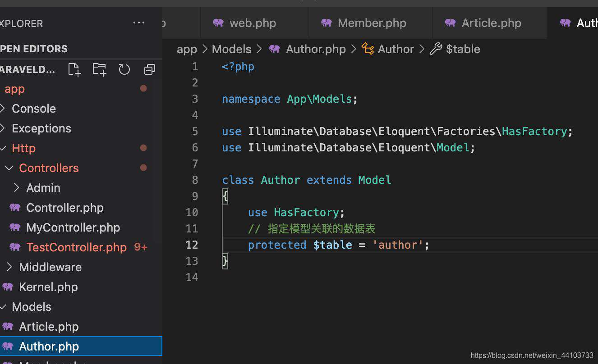Click class Author extends Model line
Viewport: 598px width, 364px height.
click(x=307, y=180)
